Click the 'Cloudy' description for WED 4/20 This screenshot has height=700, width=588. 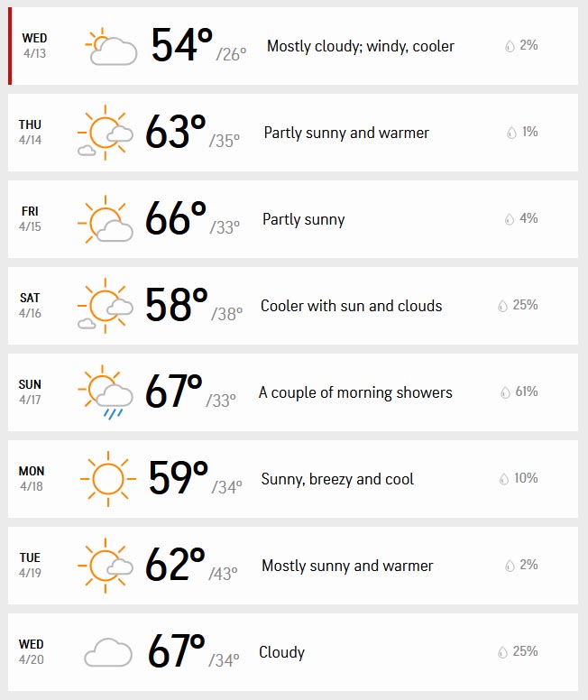[281, 652]
